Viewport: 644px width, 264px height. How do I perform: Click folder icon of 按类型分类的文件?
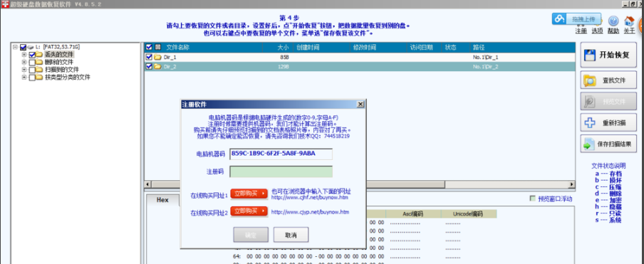39,77
